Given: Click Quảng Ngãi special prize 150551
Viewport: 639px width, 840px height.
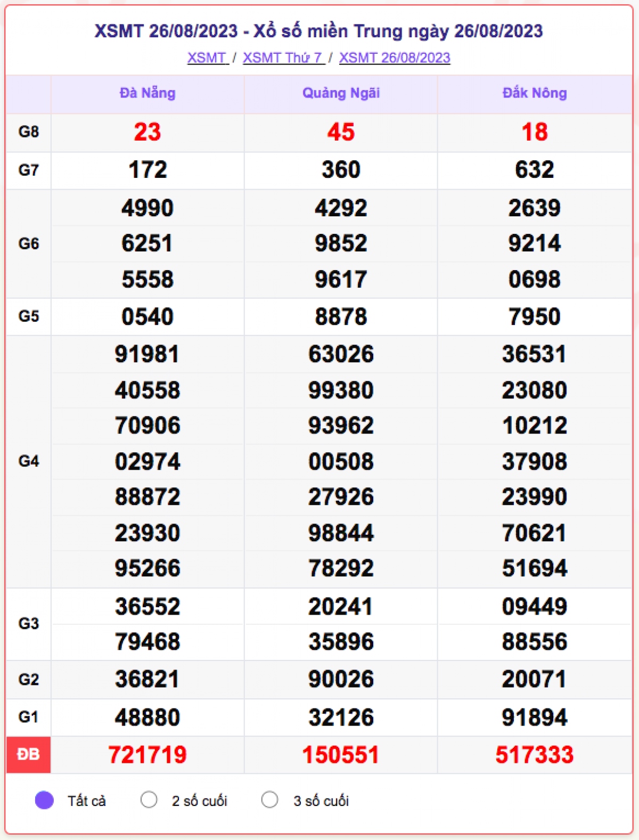Looking at the screenshot, I should (341, 755).
